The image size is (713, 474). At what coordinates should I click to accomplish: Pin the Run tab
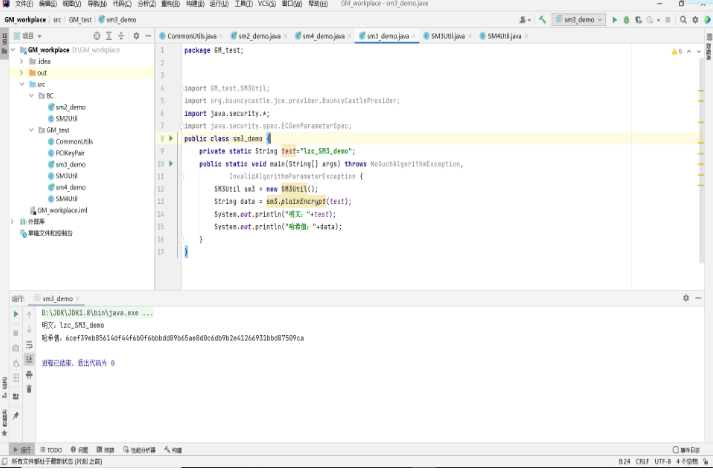coord(16,415)
